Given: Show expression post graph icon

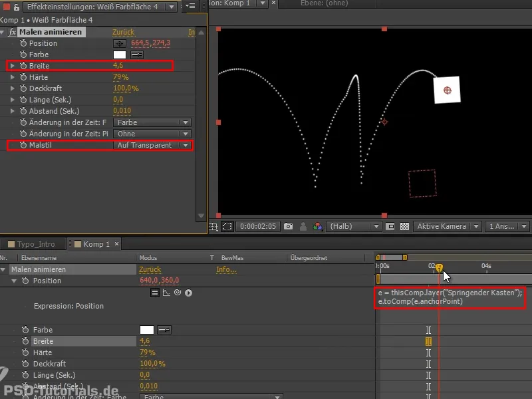Looking at the screenshot, I should (166, 293).
